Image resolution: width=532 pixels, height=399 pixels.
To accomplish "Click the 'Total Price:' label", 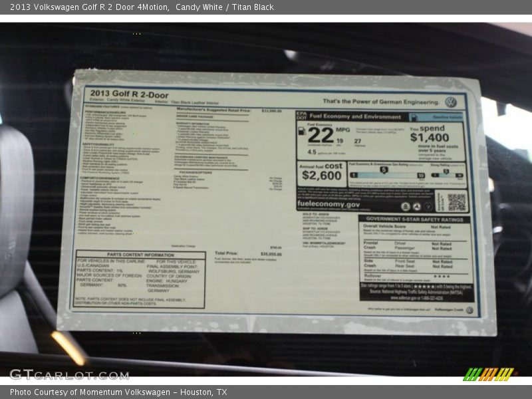I will click(x=226, y=253).
